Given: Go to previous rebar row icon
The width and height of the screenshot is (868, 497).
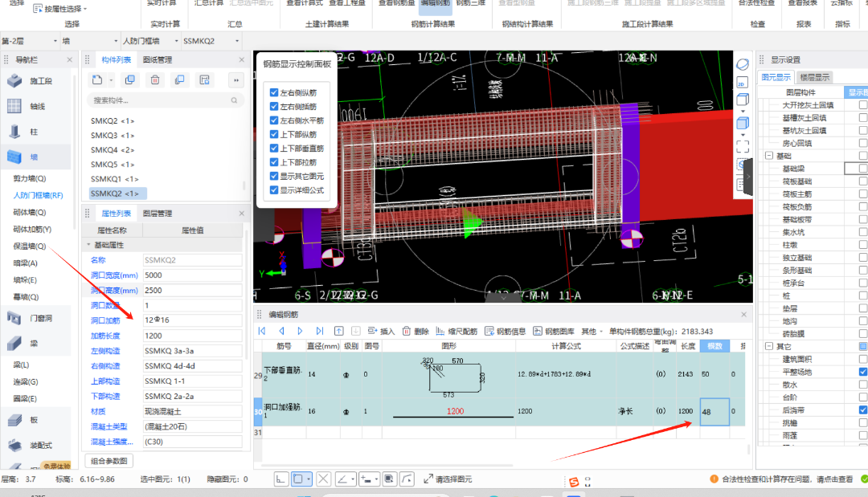Looking at the screenshot, I should coord(281,331).
